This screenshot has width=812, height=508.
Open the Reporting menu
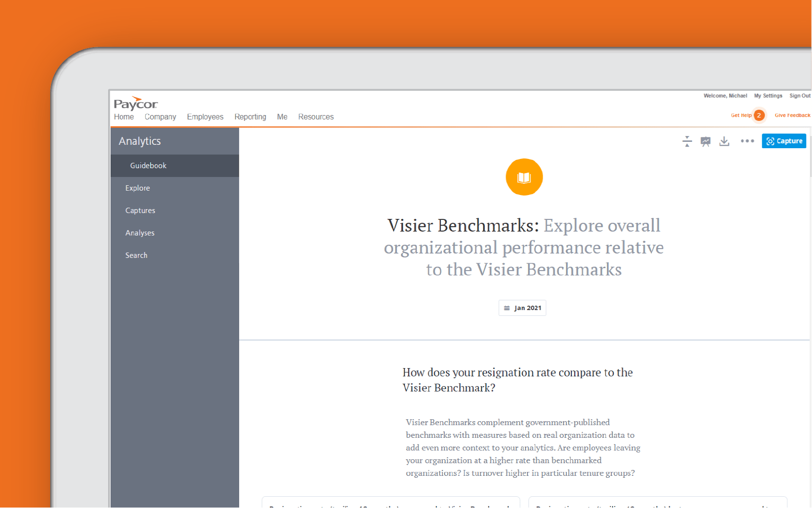click(250, 117)
